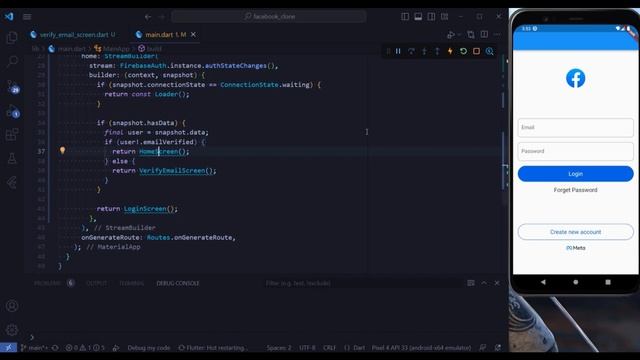The height and width of the screenshot is (360, 640).
Task: Click the remote window status bar icon
Action: tap(9, 348)
